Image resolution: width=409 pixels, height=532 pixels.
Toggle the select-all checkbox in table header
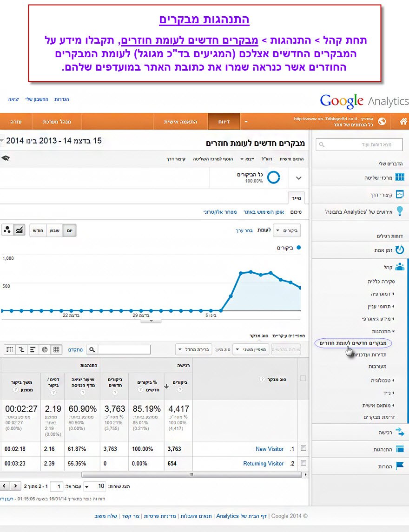pos(303,378)
